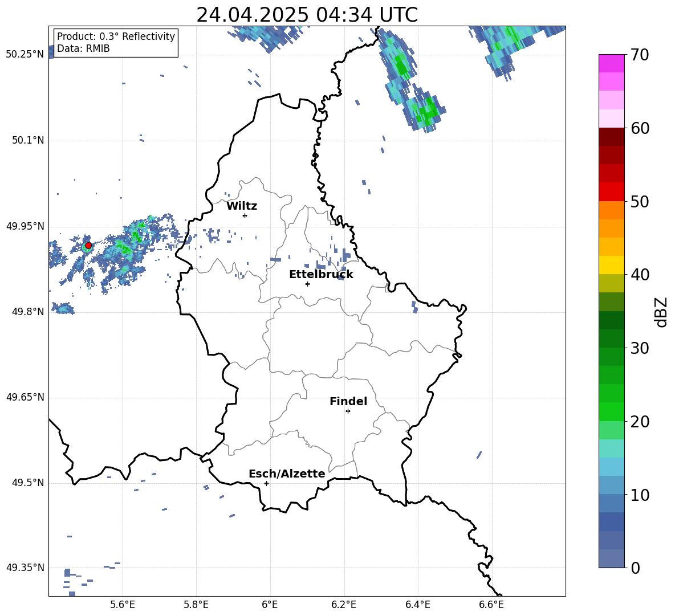Click the light blue colorbar segment below 20
This screenshot has height=616, width=675.
[x=612, y=467]
